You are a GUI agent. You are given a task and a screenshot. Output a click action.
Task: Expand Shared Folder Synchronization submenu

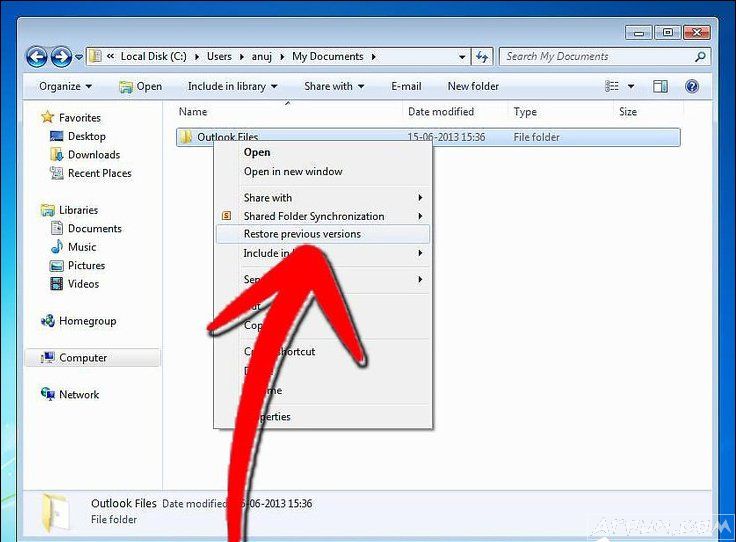coord(420,216)
